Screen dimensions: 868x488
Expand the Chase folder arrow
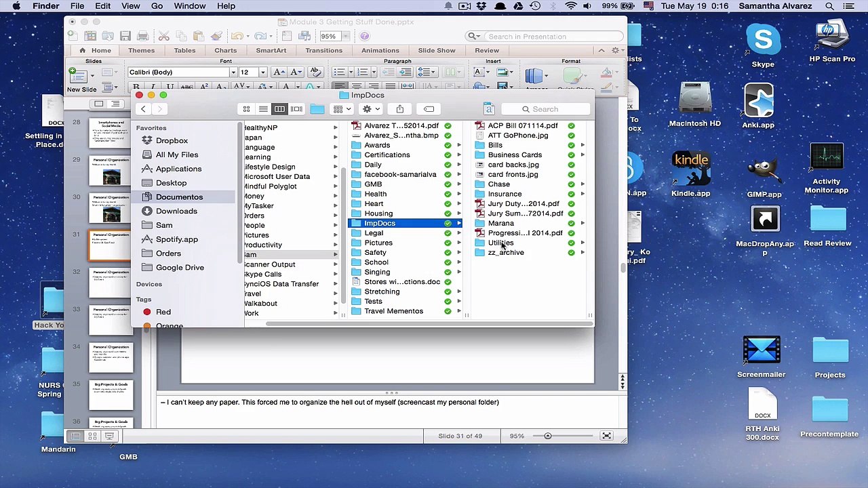(583, 184)
